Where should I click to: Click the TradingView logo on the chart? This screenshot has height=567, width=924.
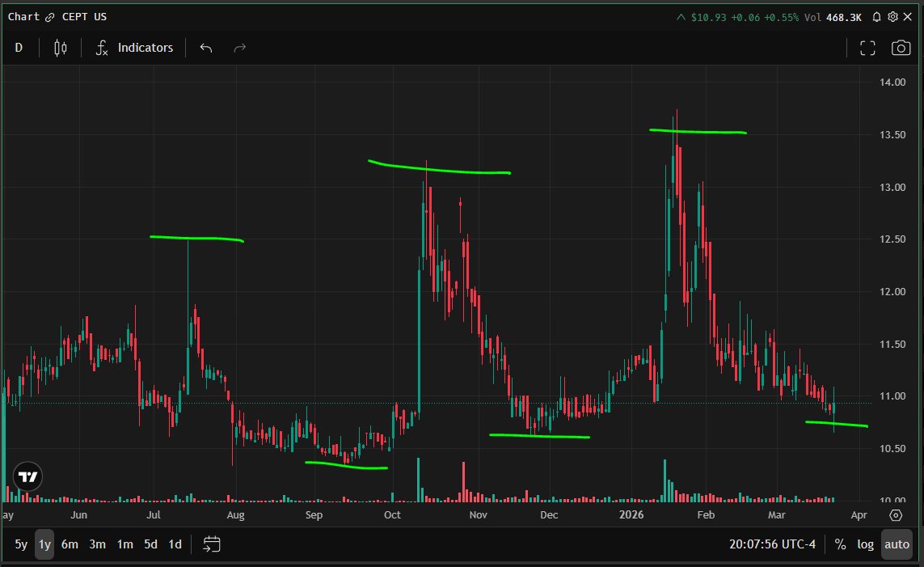tap(27, 477)
